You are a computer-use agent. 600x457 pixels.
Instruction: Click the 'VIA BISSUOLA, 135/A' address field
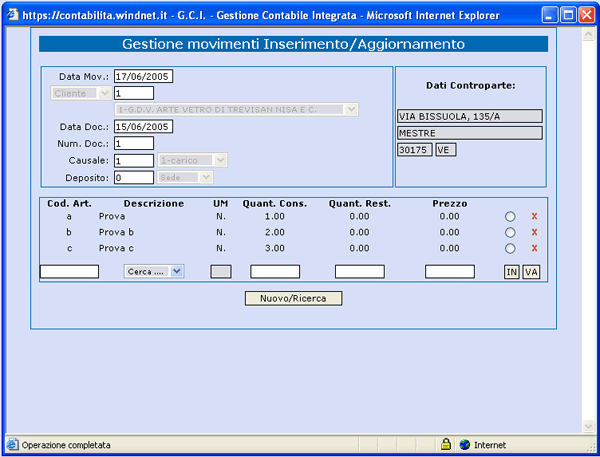(470, 116)
